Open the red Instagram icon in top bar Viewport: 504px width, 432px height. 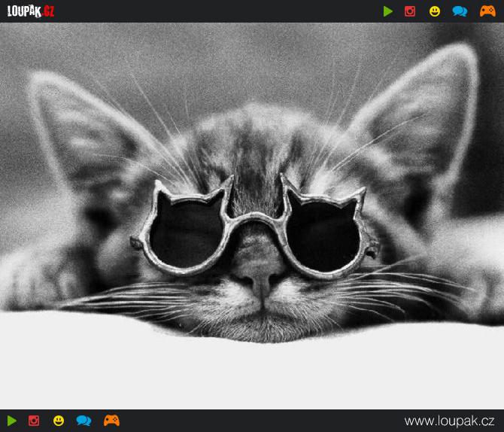tap(410, 11)
